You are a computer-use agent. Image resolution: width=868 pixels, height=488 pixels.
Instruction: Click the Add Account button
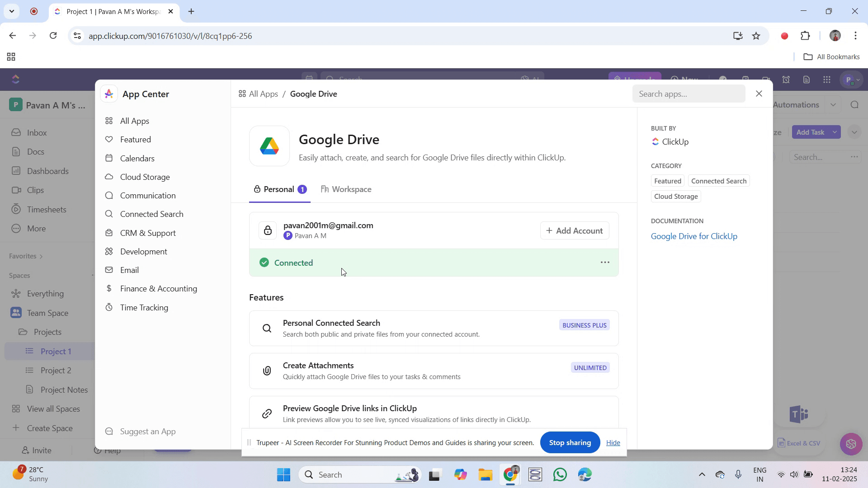click(x=575, y=230)
